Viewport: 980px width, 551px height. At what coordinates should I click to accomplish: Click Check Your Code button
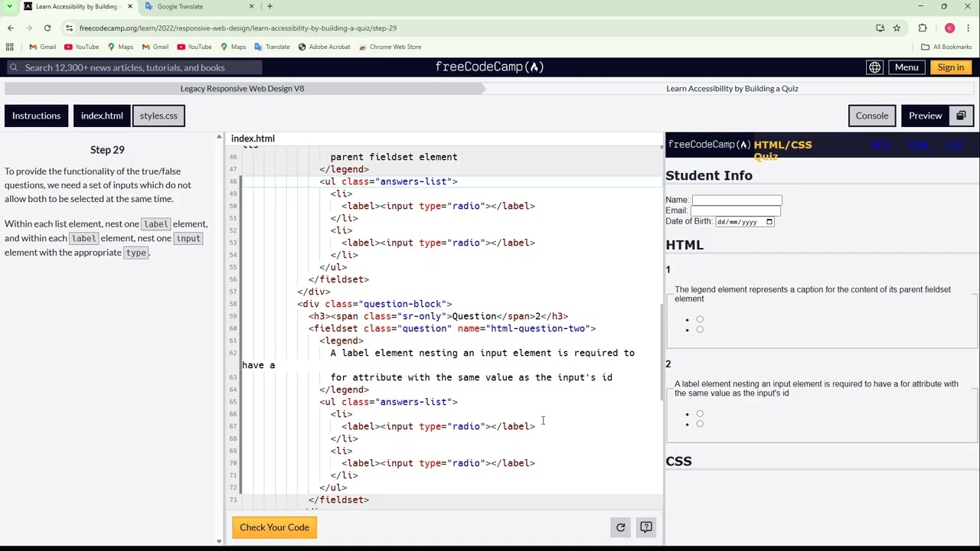point(274,527)
